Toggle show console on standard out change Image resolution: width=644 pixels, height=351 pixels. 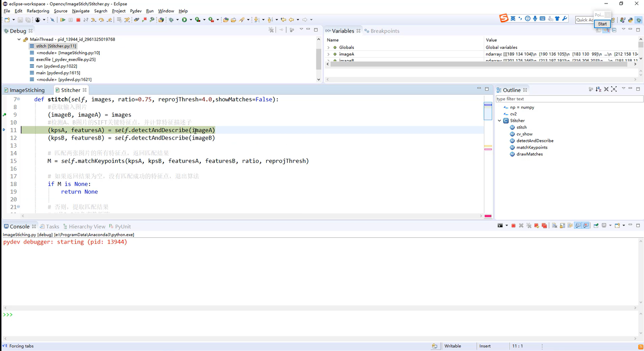pyautogui.click(x=578, y=225)
